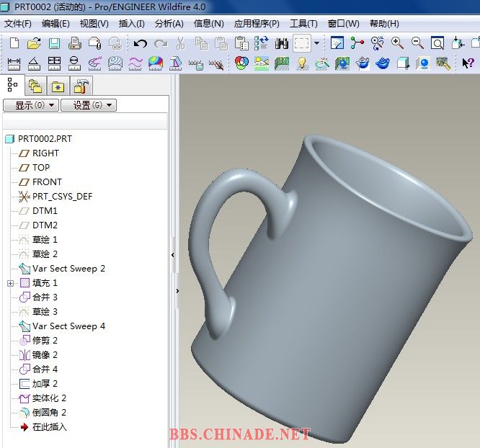Screen dimensions: 480x448
Task: Select Var Sect Sweep 2 feature
Action: (68, 269)
